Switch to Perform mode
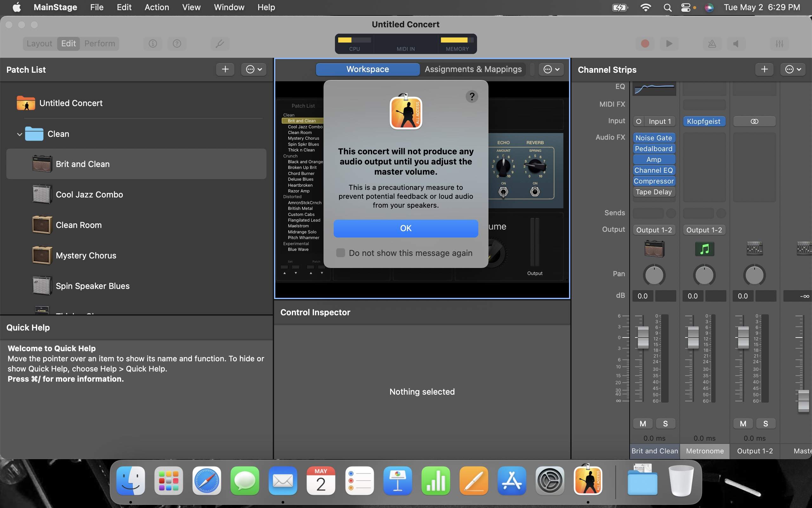The height and width of the screenshot is (508, 812). pyautogui.click(x=100, y=44)
